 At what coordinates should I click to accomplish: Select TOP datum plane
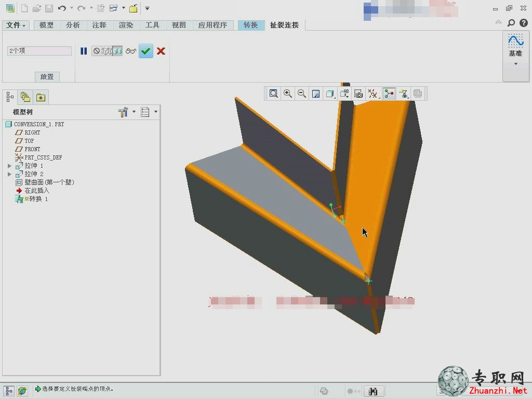[24, 140]
